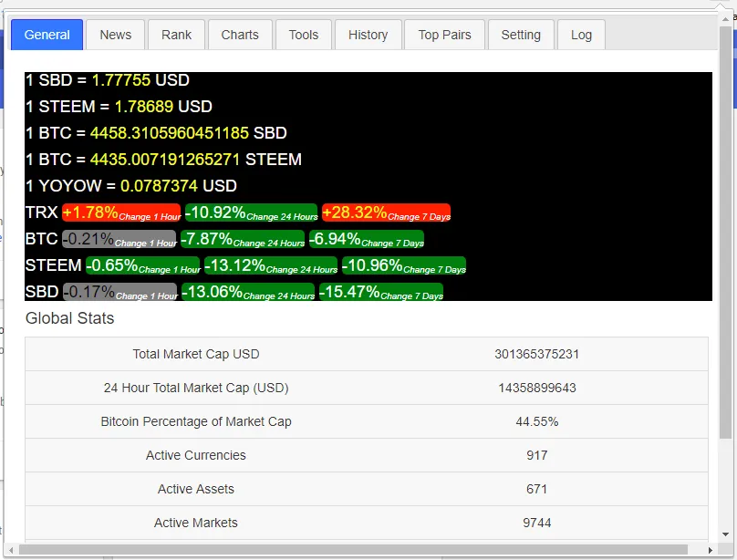Open the General tab
Viewport: 737px width, 560px height.
47,35
